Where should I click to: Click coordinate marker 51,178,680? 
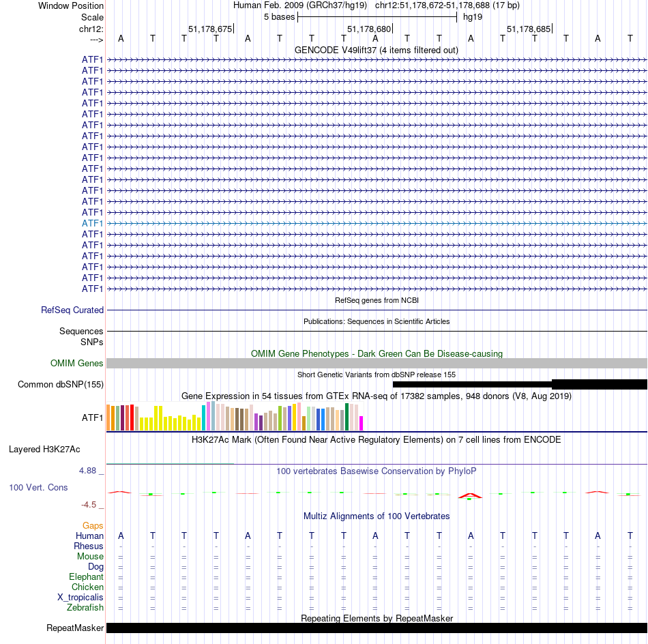click(368, 29)
